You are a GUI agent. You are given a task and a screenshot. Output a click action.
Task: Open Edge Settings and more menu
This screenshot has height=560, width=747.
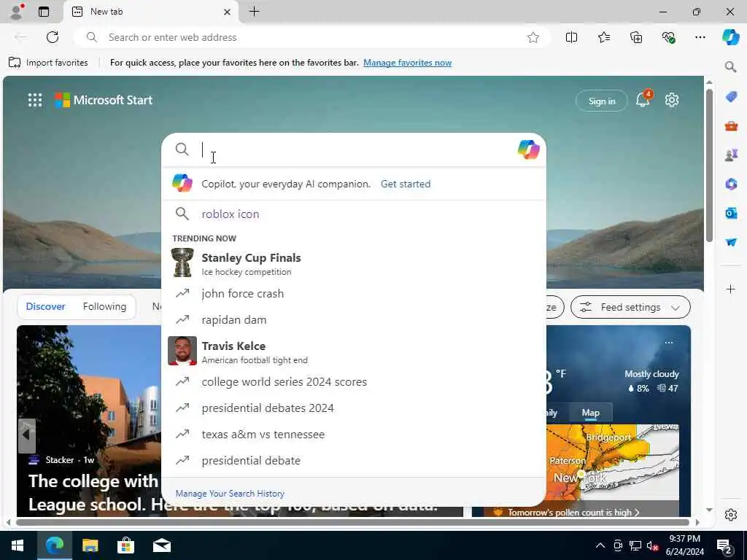tap(700, 37)
